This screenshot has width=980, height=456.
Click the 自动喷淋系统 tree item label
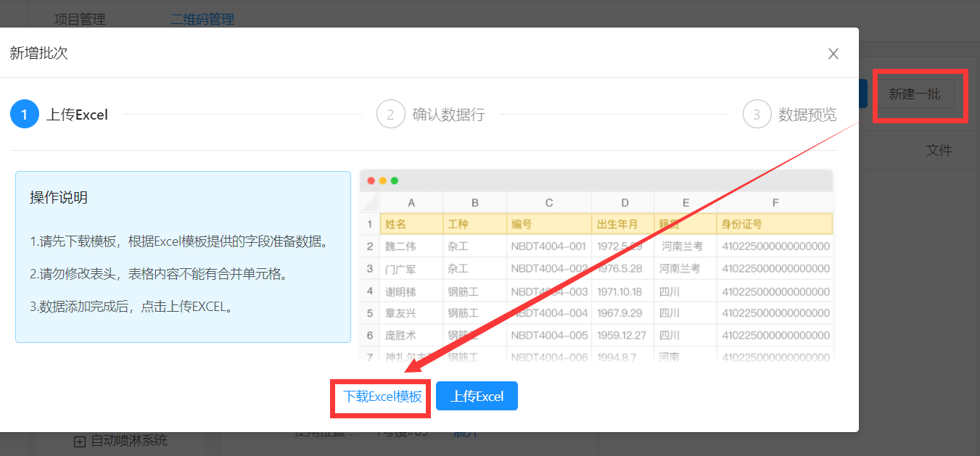(x=128, y=441)
